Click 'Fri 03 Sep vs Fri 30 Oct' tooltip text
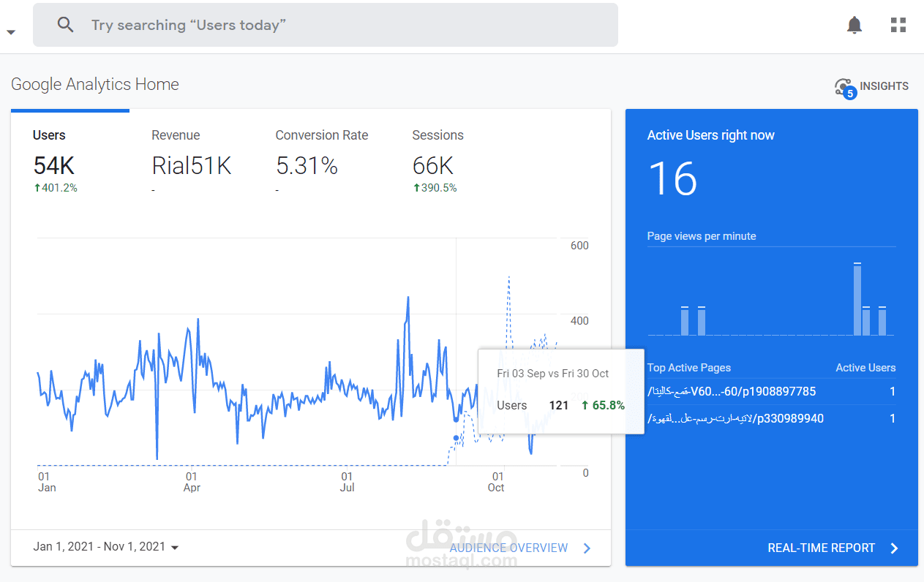The image size is (924, 582). click(553, 374)
